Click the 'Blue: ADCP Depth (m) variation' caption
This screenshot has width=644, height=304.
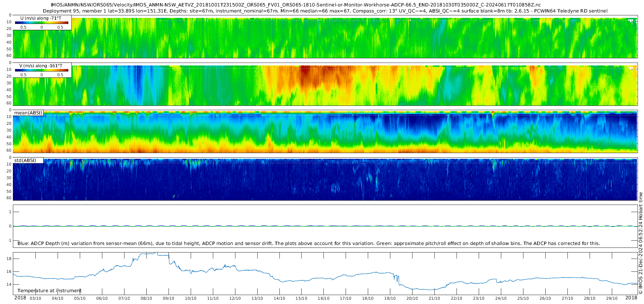308,244
